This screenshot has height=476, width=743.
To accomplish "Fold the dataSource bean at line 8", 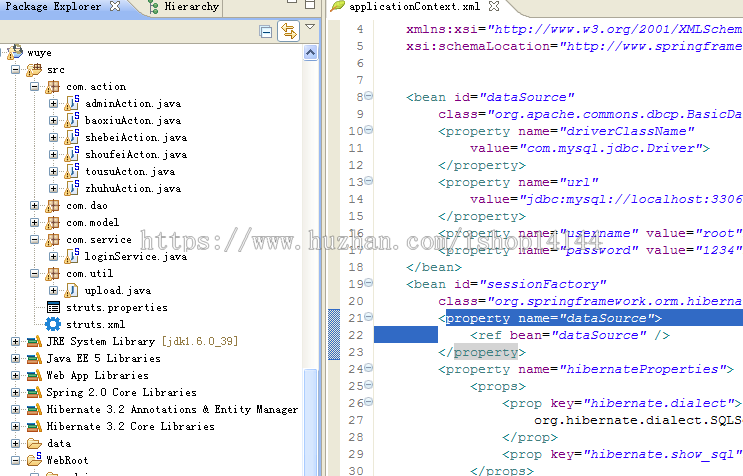I will click(368, 96).
